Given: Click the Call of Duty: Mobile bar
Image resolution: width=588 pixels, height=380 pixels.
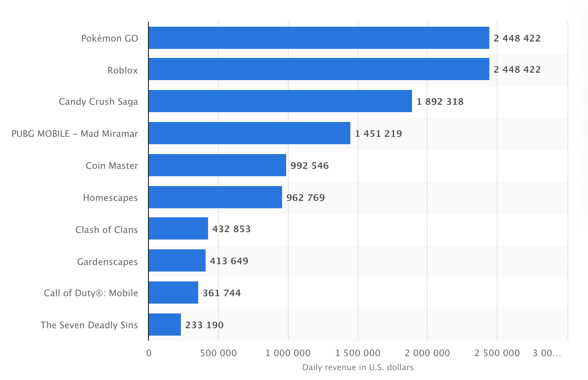Looking at the screenshot, I should click(173, 293).
